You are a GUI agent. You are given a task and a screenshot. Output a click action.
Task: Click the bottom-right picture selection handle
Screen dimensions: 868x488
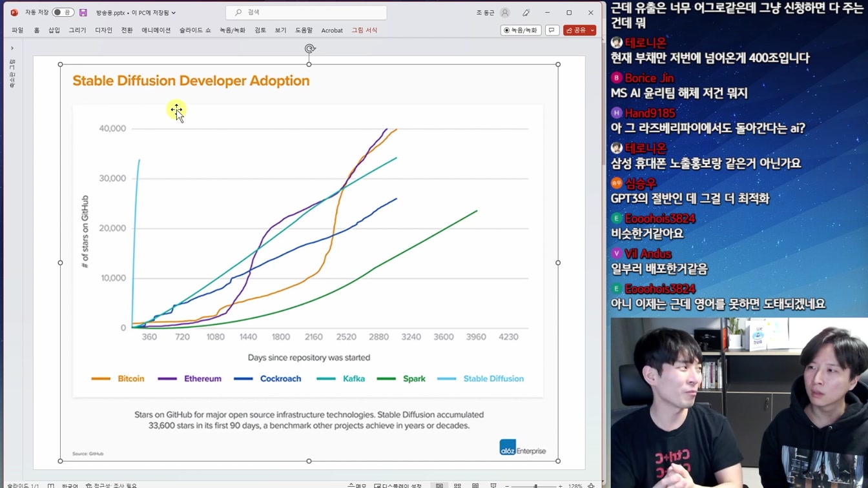coord(558,461)
